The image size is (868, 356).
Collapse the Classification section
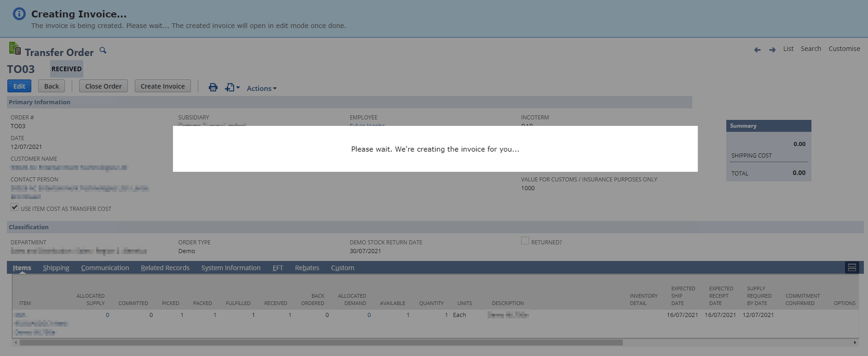pos(29,227)
